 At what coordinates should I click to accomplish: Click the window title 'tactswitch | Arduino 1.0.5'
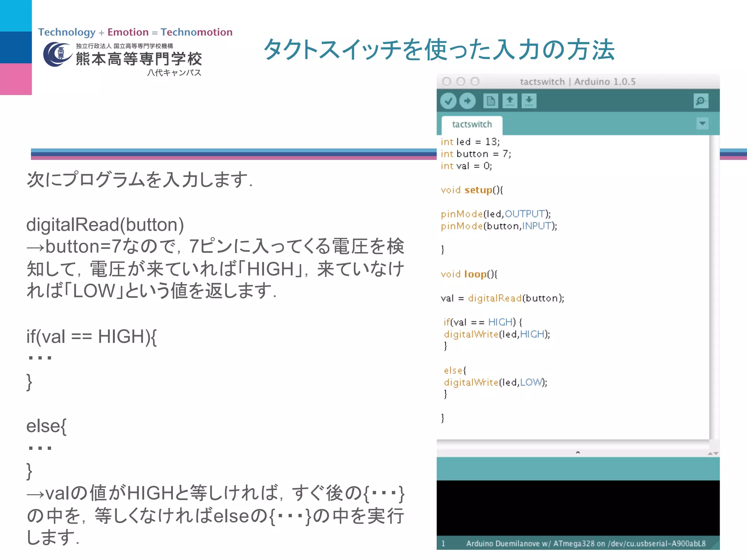(x=578, y=82)
